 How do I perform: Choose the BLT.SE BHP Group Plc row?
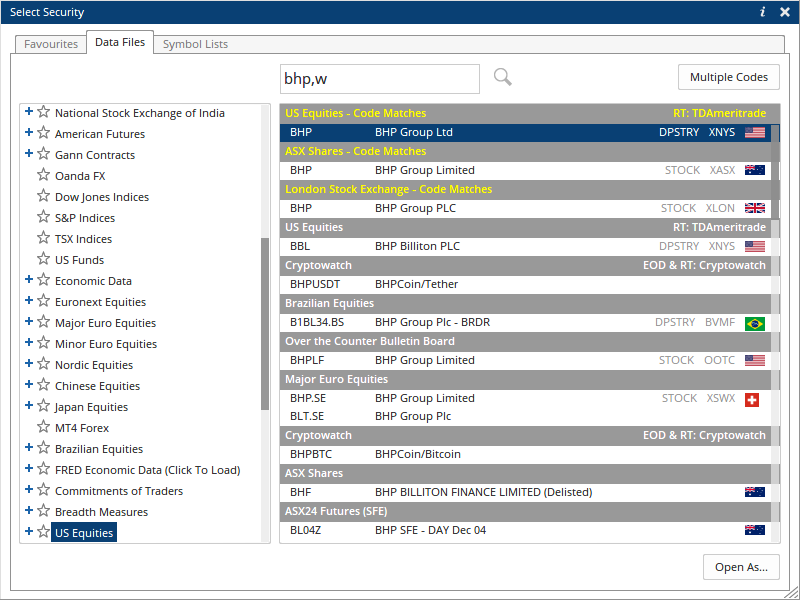point(526,416)
